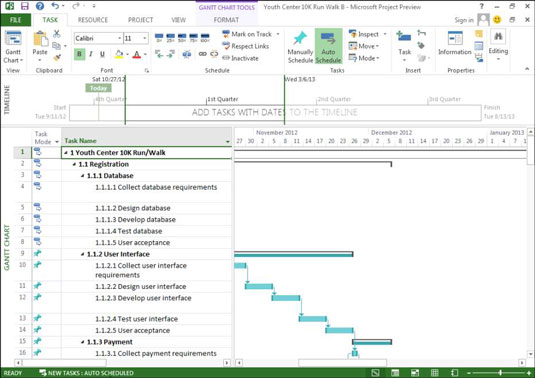
Task: Open the FILE tab
Action: tap(16, 20)
